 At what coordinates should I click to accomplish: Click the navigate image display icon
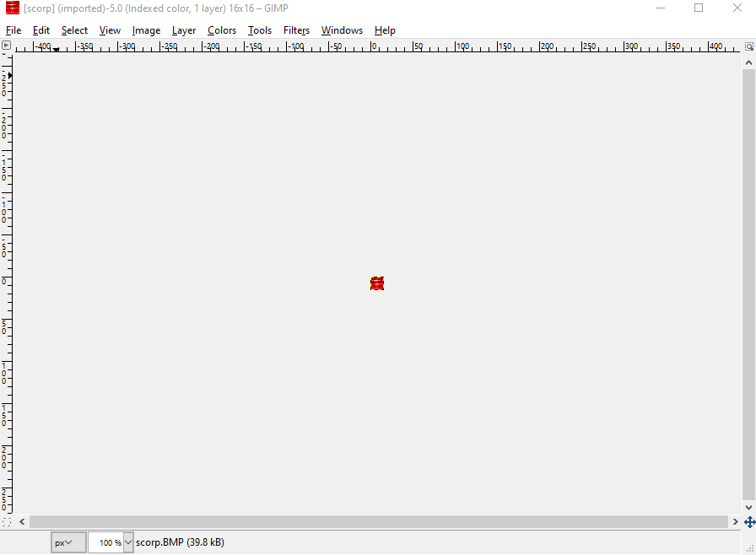coord(749,522)
